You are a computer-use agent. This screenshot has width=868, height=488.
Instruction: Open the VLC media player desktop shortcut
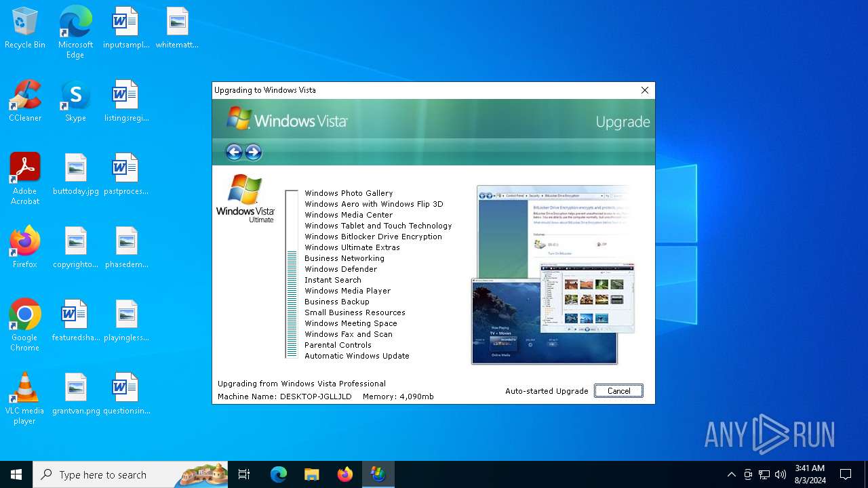(25, 398)
